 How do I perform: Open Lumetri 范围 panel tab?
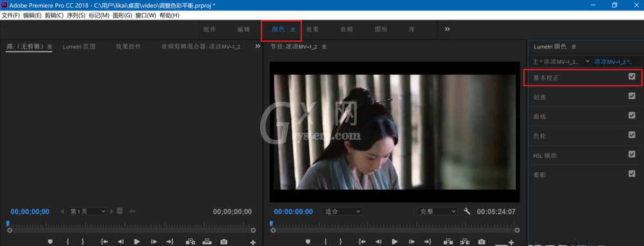point(79,47)
